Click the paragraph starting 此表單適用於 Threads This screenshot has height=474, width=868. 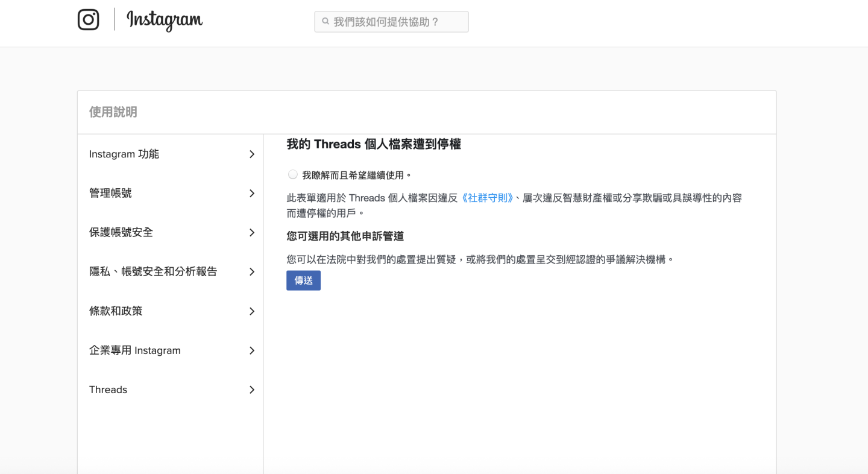514,206
